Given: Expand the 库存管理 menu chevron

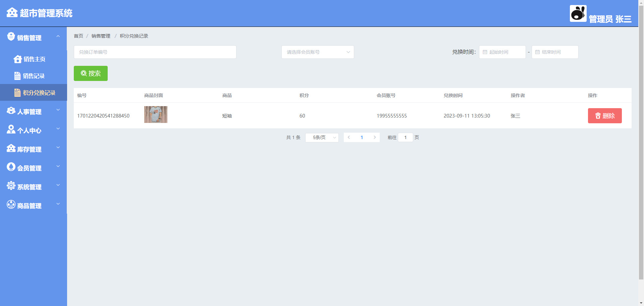Looking at the screenshot, I should [x=58, y=147].
